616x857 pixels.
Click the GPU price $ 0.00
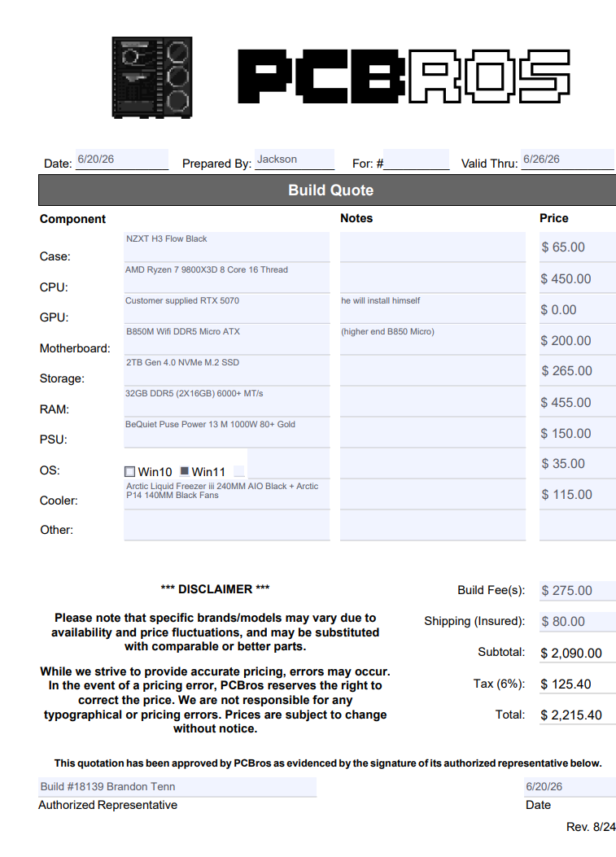578,308
